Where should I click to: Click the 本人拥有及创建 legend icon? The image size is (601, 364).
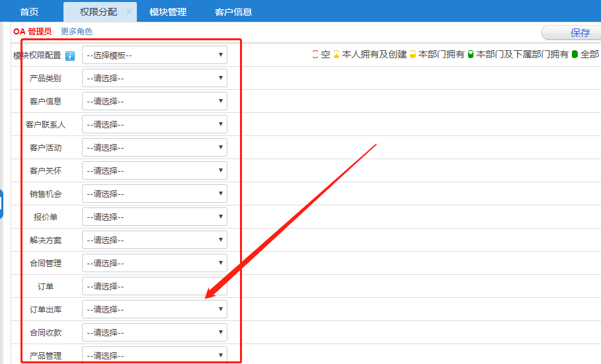336,55
